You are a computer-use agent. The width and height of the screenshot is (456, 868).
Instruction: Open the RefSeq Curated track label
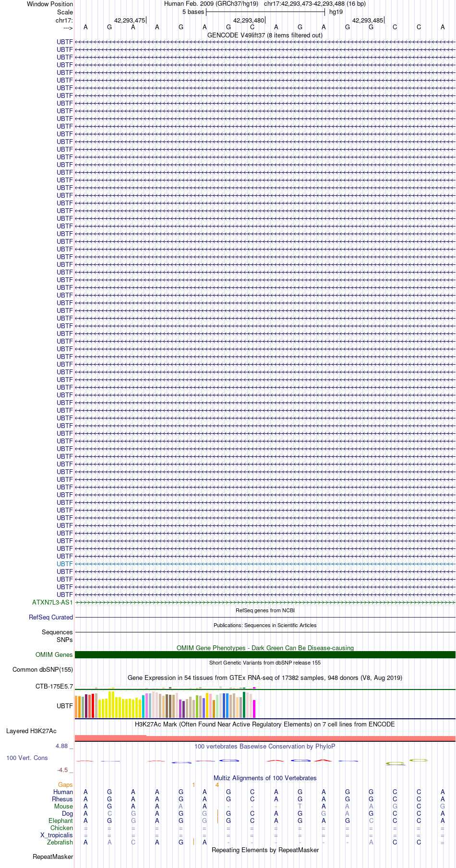(51, 617)
